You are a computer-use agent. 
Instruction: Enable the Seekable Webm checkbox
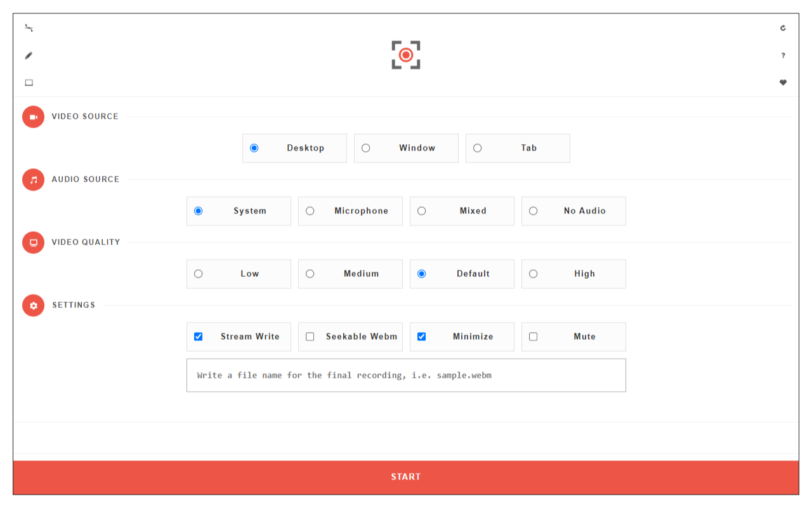310,337
